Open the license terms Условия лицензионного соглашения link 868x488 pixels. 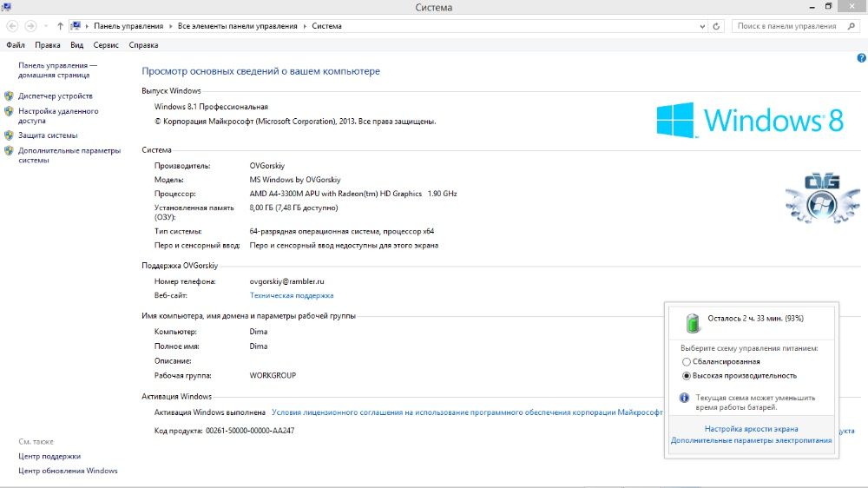pyautogui.click(x=467, y=412)
